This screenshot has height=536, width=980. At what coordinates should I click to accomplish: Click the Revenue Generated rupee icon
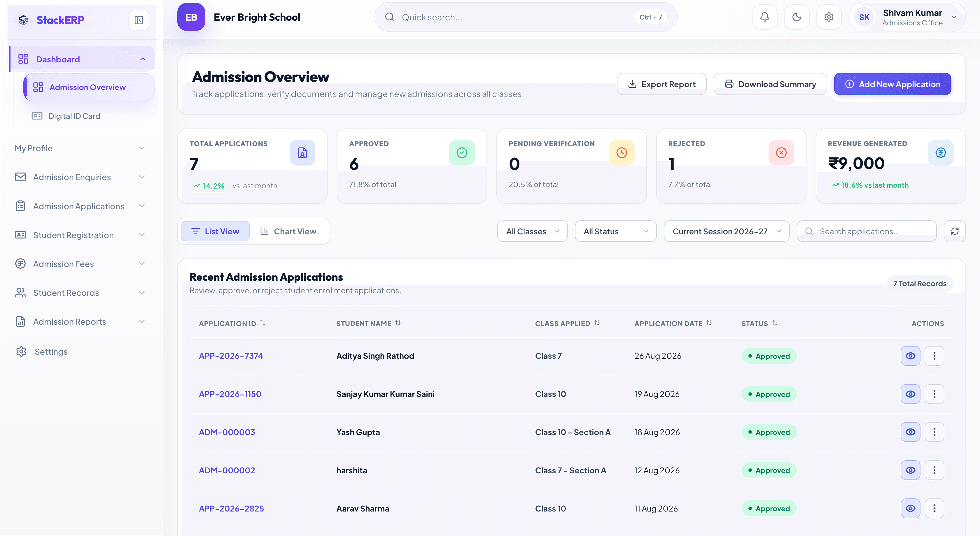(941, 153)
